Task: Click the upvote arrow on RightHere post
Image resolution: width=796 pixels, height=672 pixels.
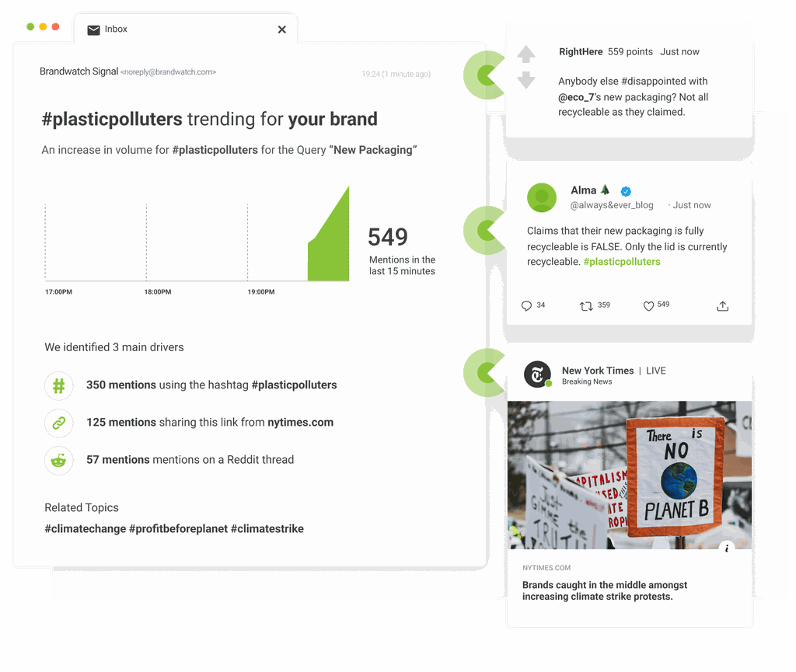Action: (526, 54)
